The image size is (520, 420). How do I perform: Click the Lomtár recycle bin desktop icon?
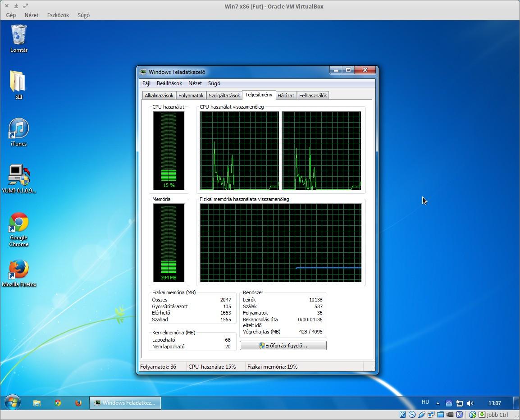(x=18, y=38)
